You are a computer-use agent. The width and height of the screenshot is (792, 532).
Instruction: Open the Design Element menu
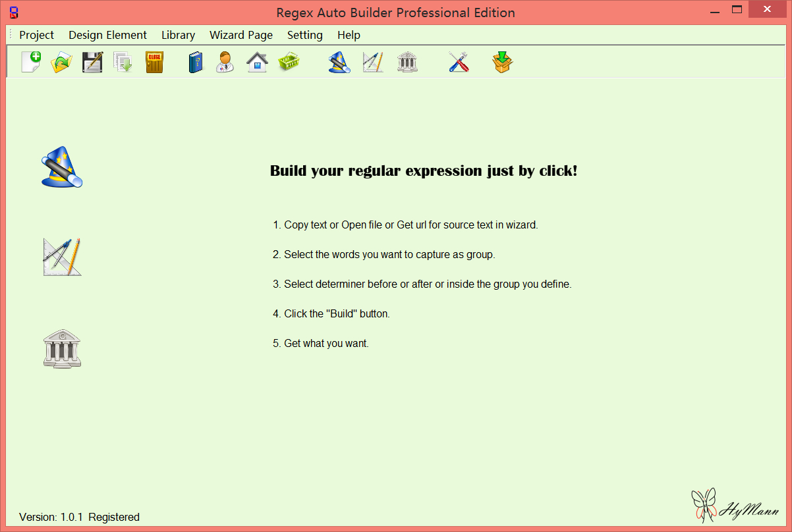pyautogui.click(x=108, y=35)
